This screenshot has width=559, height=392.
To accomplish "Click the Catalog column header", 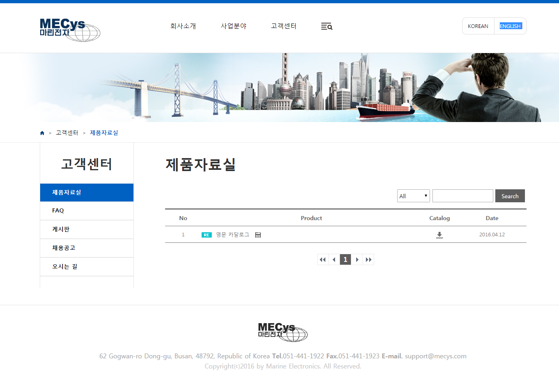I will pyautogui.click(x=440, y=218).
